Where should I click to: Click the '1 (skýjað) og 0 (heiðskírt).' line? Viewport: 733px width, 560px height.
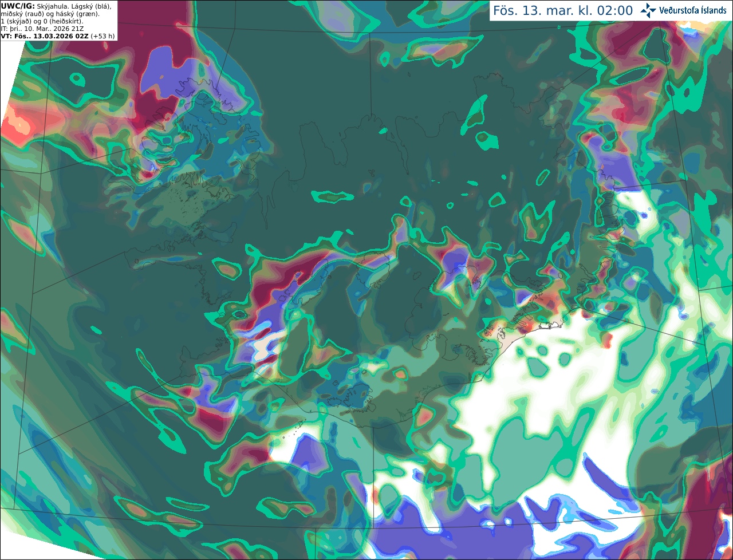(x=42, y=21)
